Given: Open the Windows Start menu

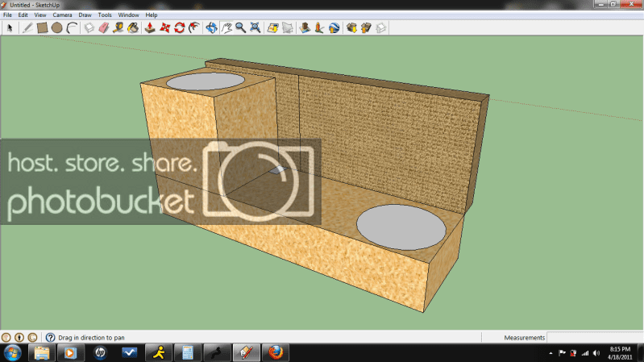Looking at the screenshot, I should pyautogui.click(x=12, y=352).
